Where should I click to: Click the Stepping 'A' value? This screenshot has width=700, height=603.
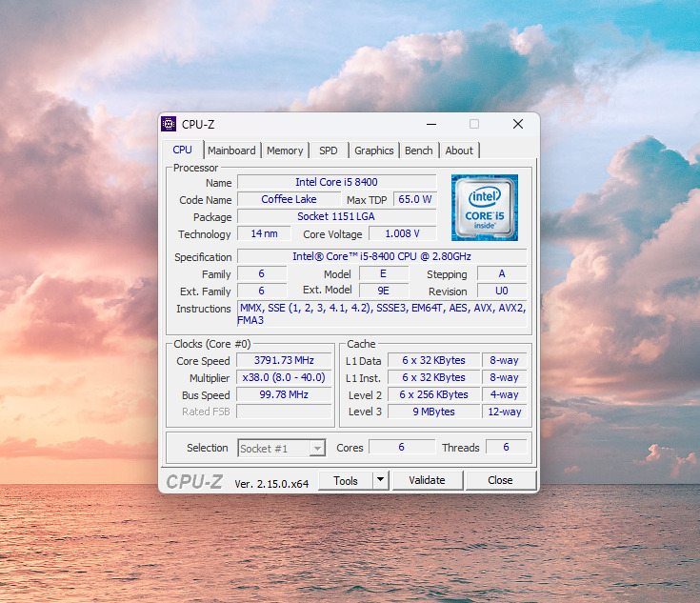502,273
